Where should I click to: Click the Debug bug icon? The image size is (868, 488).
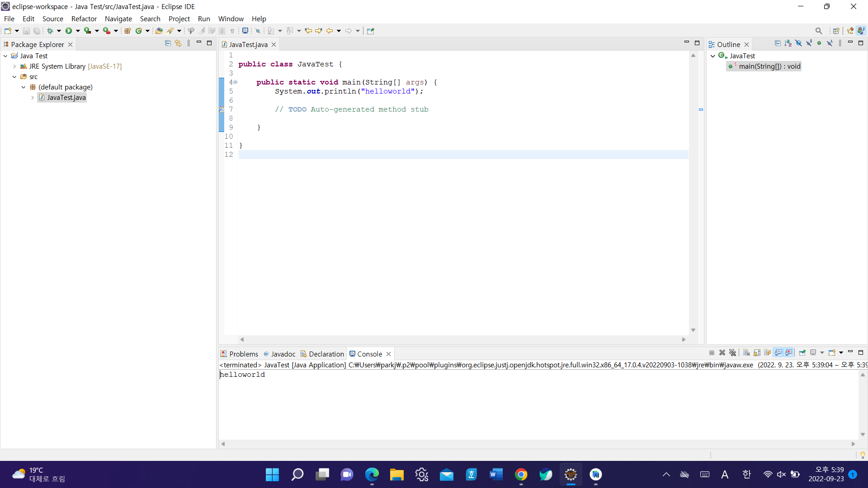point(50,31)
